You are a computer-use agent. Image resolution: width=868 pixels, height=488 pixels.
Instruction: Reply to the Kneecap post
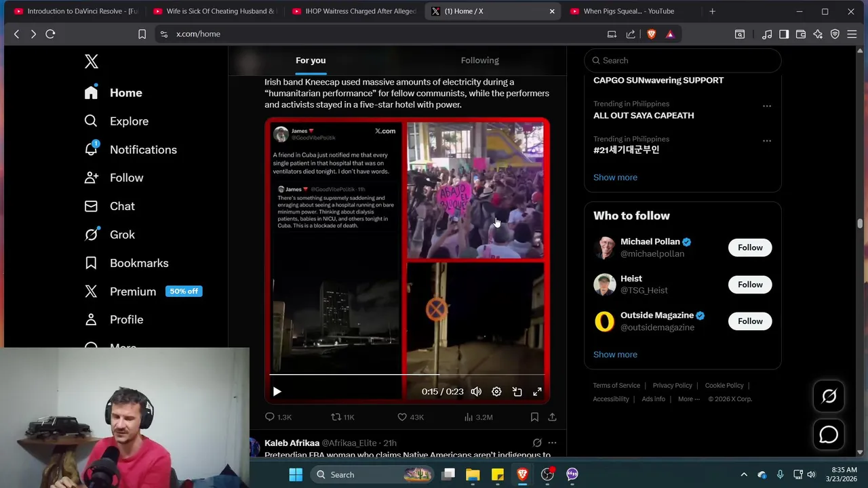(x=278, y=417)
